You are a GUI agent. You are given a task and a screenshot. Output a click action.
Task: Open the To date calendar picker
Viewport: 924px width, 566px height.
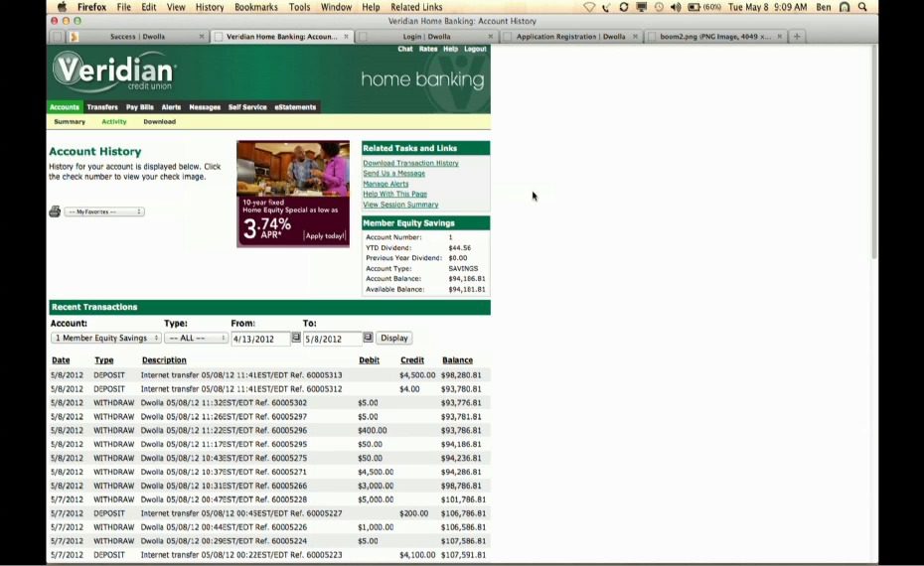[x=368, y=338]
